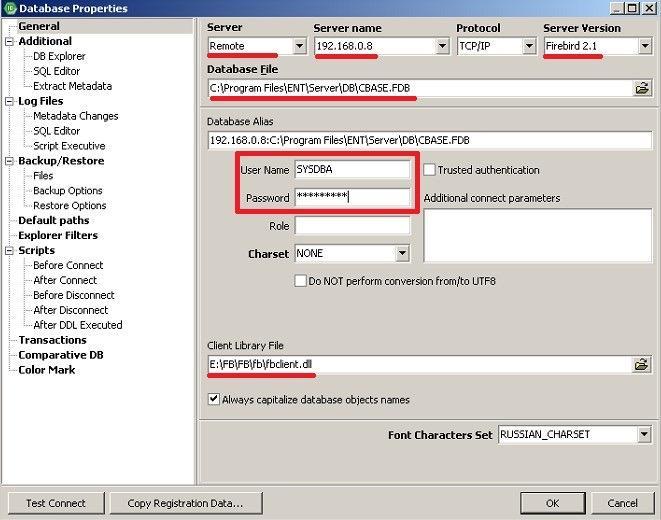Uncheck Always capitalize database objects names
This screenshot has height=520, width=661.
[x=214, y=399]
